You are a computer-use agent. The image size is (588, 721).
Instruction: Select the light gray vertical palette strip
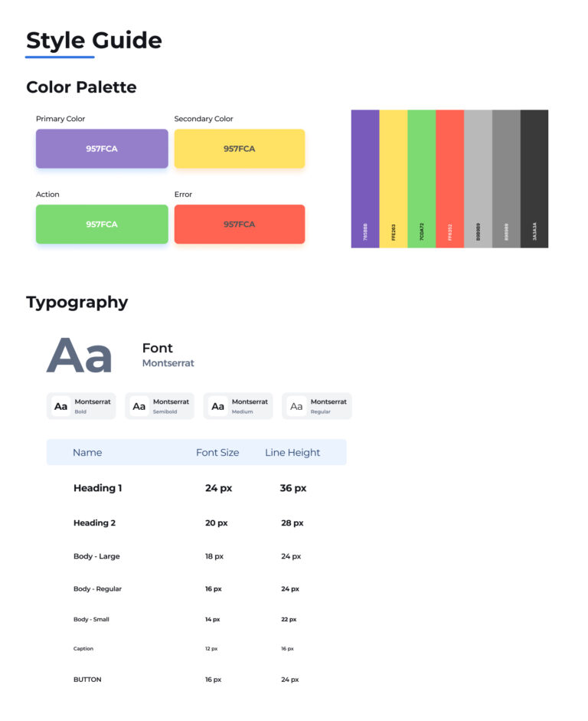point(478,179)
